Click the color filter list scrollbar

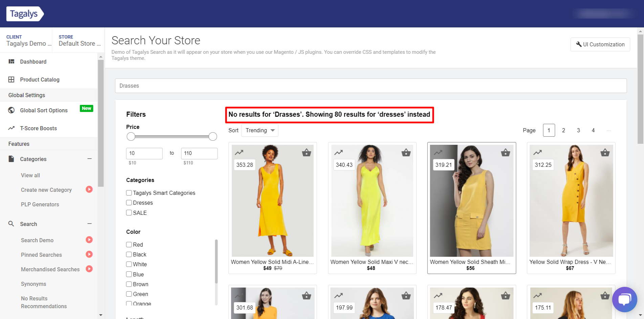[216, 261]
